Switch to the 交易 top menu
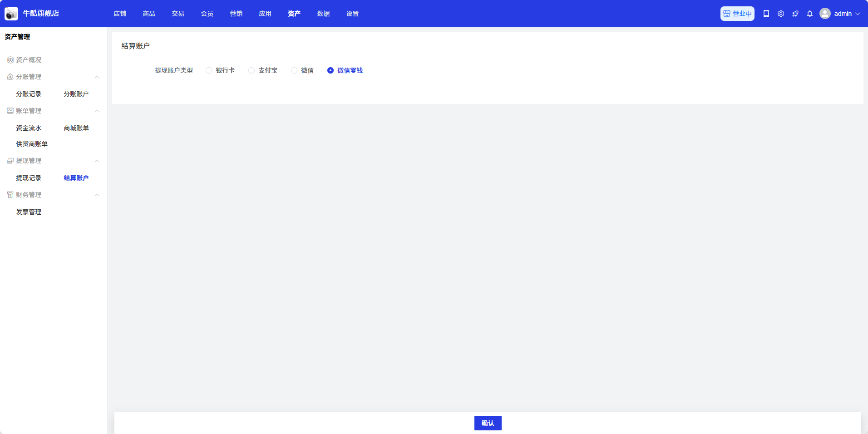The height and width of the screenshot is (434, 868). tap(178, 14)
